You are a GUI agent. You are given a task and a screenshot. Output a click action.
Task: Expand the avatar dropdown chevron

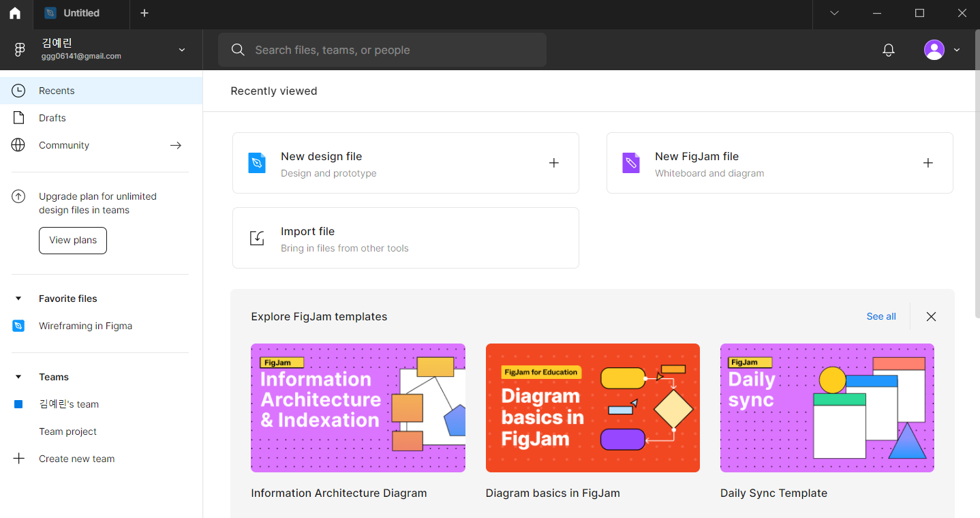(x=957, y=50)
